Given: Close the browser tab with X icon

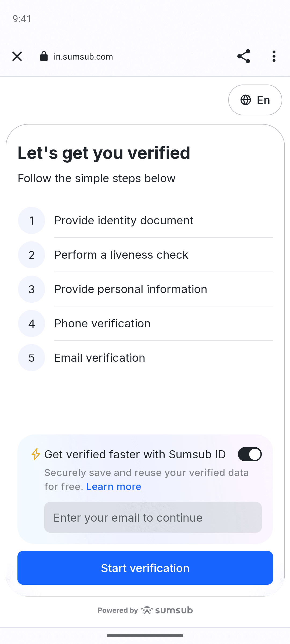Looking at the screenshot, I should click(x=17, y=56).
